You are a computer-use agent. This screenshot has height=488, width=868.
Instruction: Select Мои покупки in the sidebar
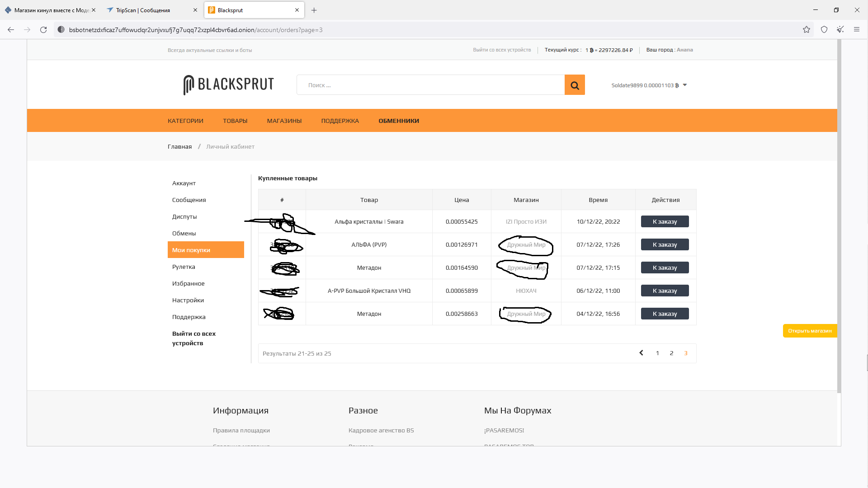(206, 250)
